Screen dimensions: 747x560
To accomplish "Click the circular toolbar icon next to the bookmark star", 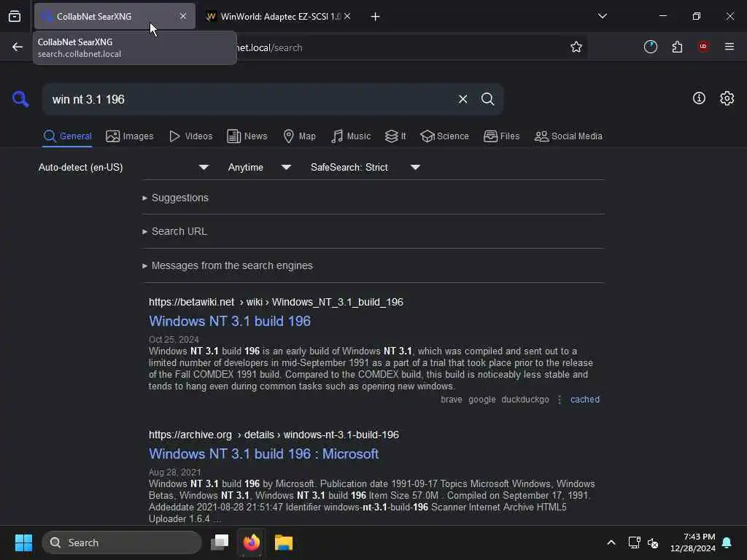I will pos(650,47).
